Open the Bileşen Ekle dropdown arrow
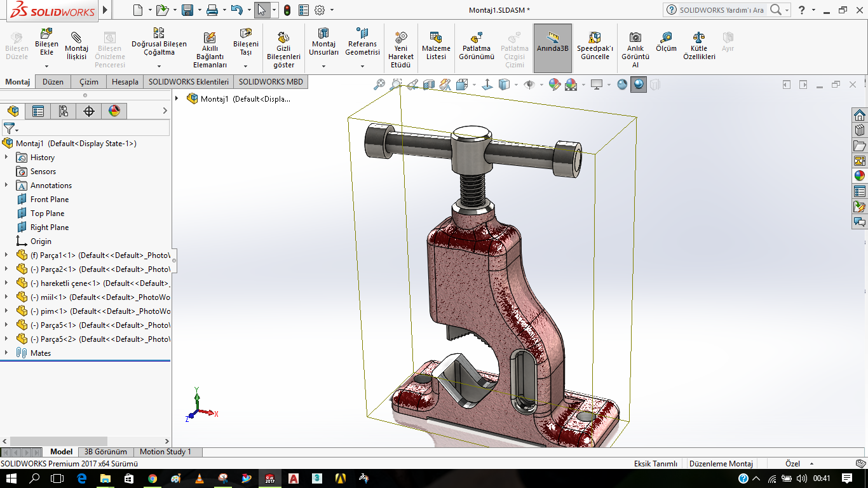Image resolution: width=868 pixels, height=488 pixels. click(x=46, y=65)
